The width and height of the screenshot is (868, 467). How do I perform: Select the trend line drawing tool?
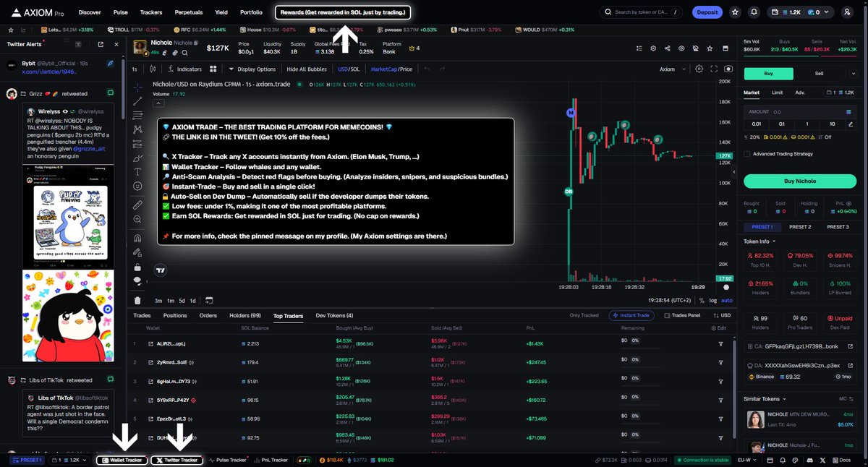pyautogui.click(x=137, y=100)
